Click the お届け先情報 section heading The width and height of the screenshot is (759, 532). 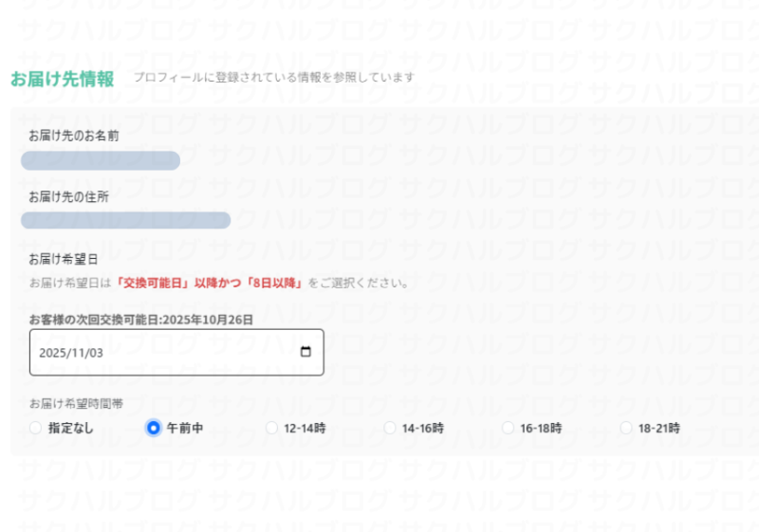[x=63, y=79]
